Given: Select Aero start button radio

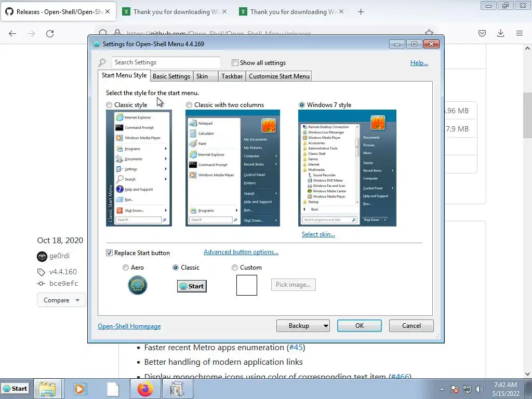Looking at the screenshot, I should [126, 268].
